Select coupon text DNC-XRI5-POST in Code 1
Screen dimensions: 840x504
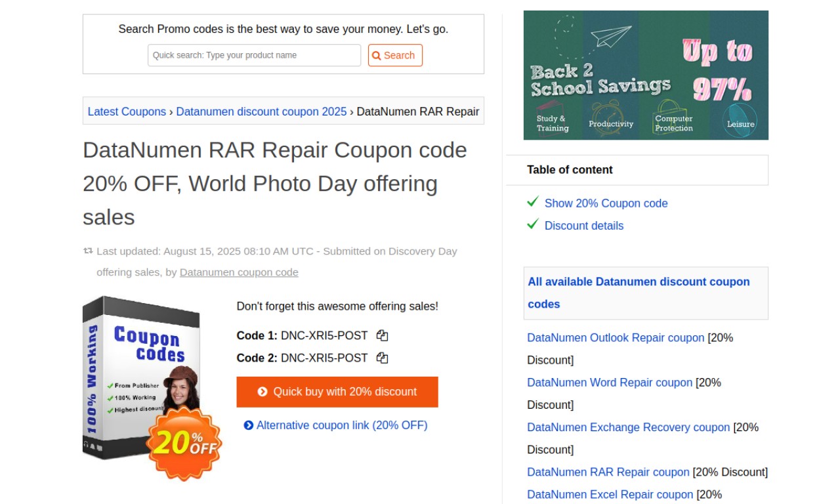pos(324,335)
